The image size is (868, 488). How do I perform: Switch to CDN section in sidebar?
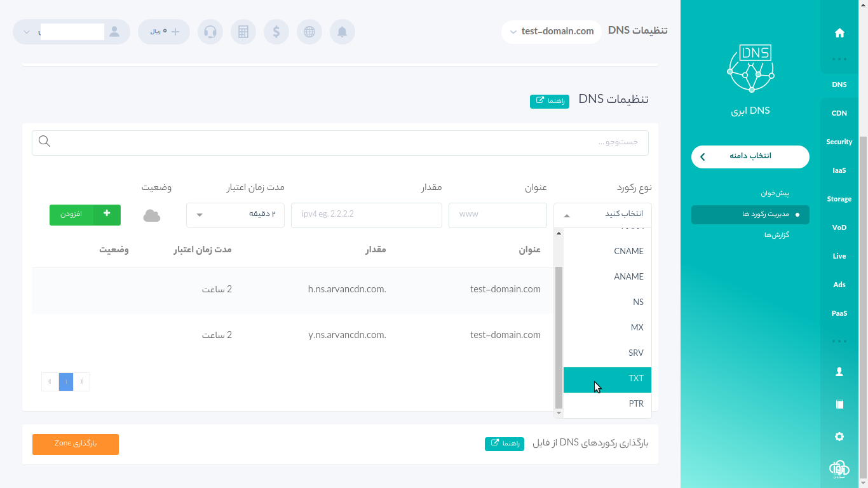coord(839,113)
